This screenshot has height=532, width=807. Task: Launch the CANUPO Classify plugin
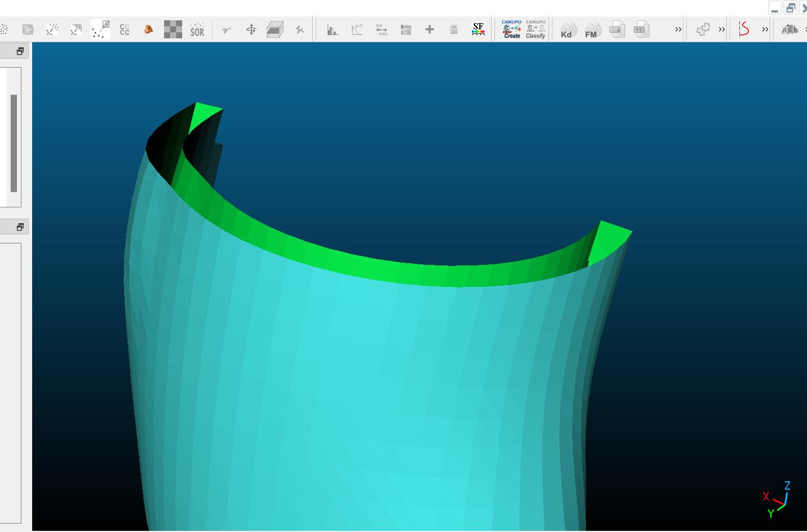(x=536, y=29)
